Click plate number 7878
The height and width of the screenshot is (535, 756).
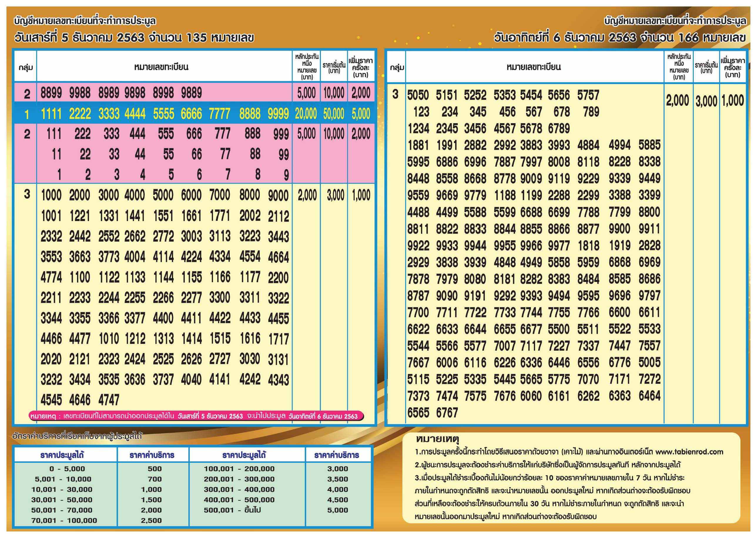click(x=418, y=279)
